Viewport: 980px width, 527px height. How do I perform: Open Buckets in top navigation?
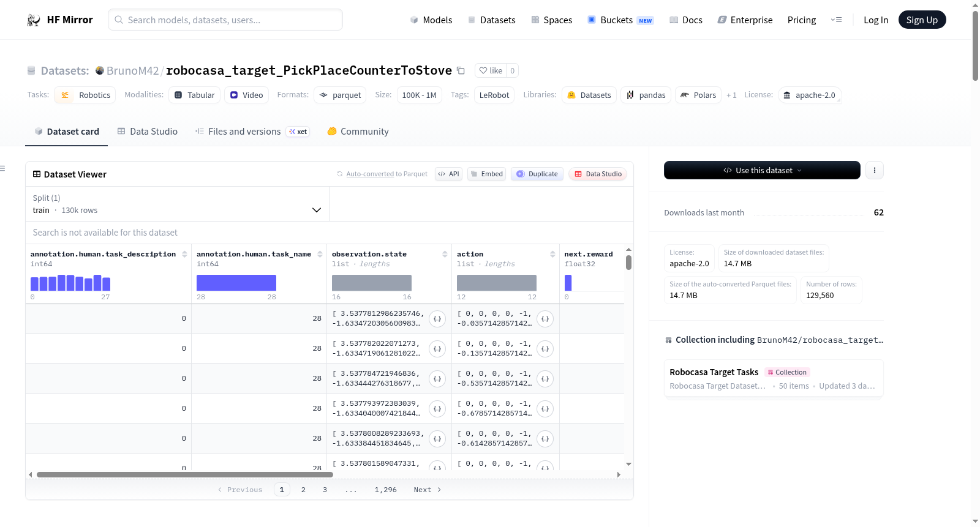tap(620, 20)
